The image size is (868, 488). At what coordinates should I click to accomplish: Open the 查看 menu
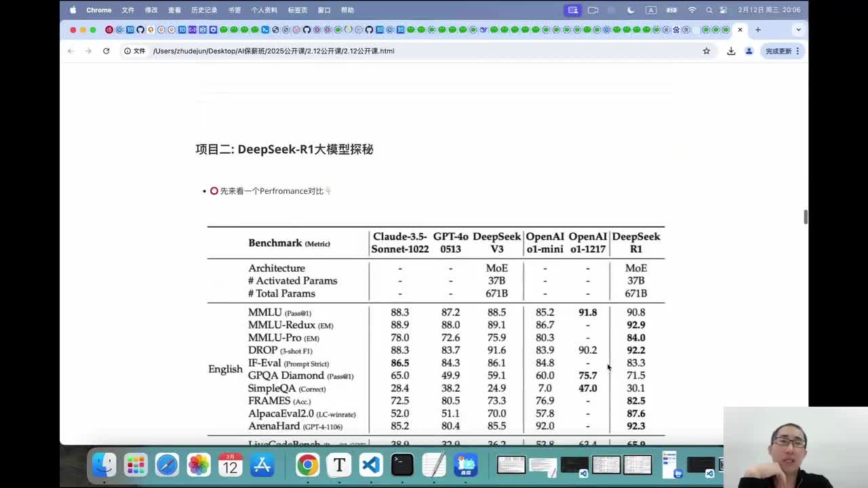(174, 10)
